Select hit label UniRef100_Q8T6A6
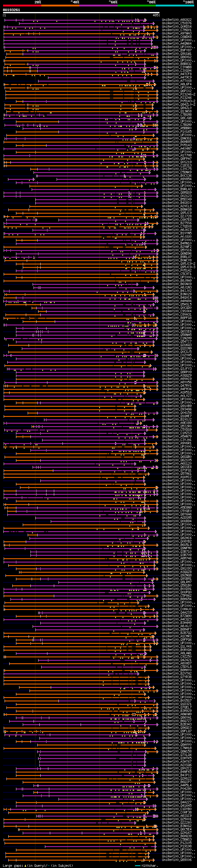 pyautogui.click(x=177, y=514)
